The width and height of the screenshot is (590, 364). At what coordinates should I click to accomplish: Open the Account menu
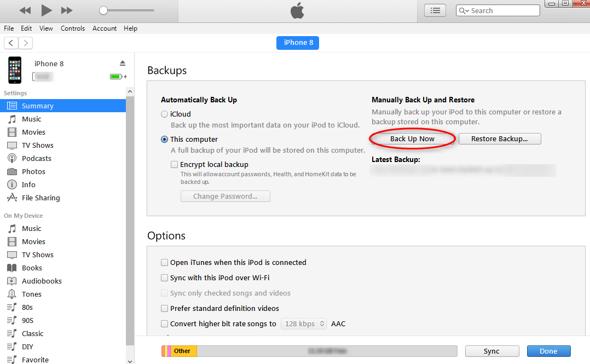click(x=105, y=28)
